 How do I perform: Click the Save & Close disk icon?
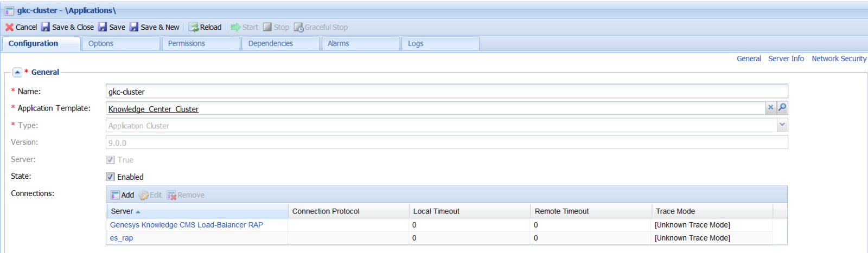click(x=46, y=27)
